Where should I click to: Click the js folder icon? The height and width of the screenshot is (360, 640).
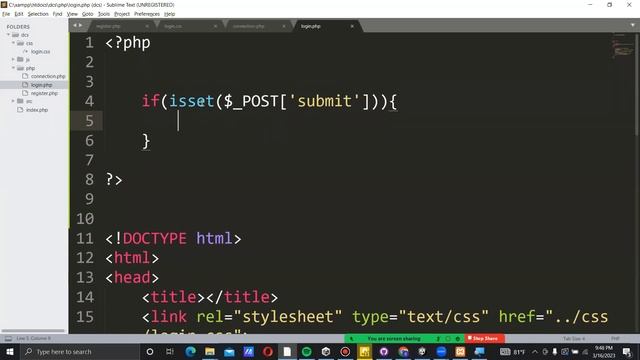[20, 60]
